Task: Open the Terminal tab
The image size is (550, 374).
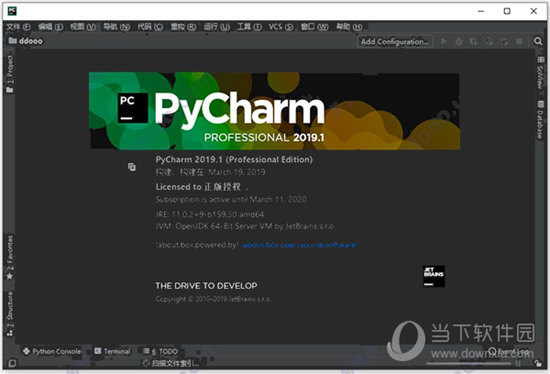Action: pyautogui.click(x=113, y=351)
